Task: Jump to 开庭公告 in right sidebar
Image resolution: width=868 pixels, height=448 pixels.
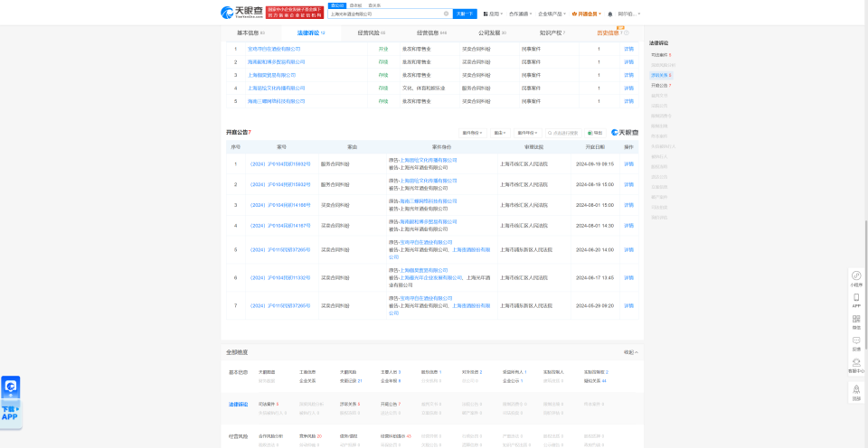Action: click(x=661, y=86)
